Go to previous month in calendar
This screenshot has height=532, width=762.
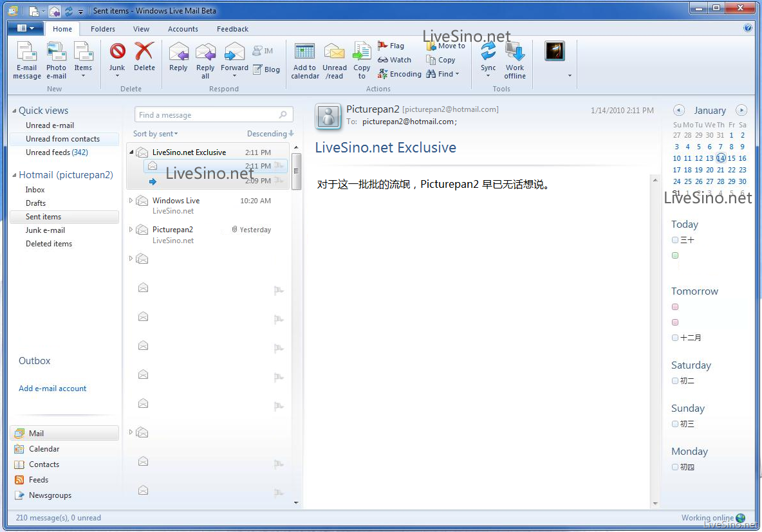point(679,110)
